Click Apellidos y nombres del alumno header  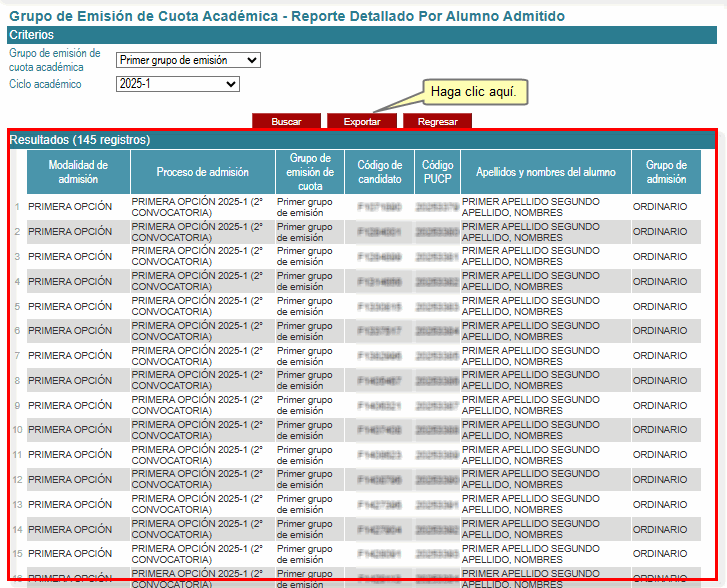[545, 172]
